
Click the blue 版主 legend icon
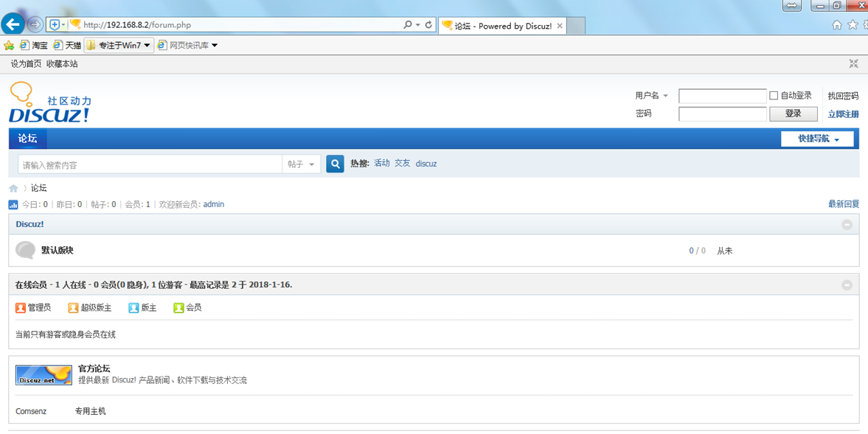(x=133, y=308)
